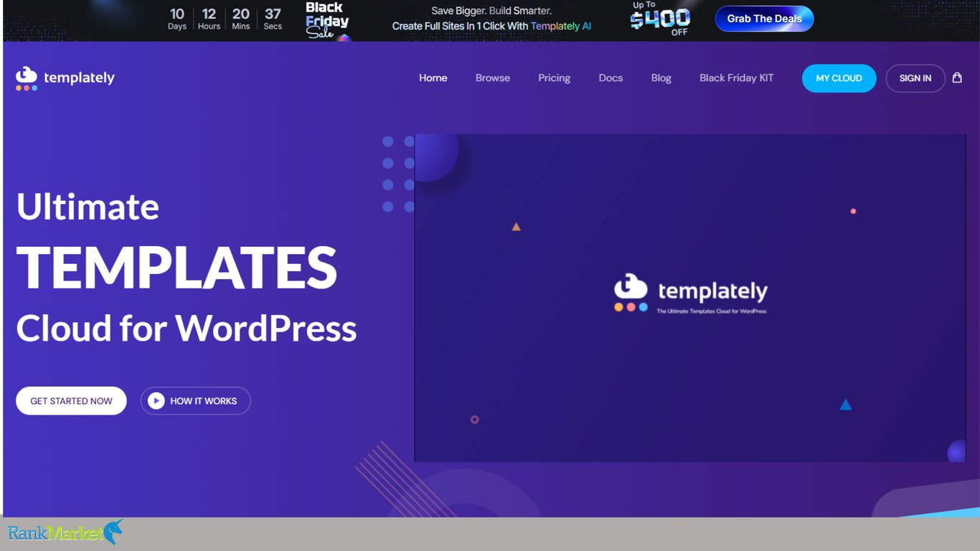Click the 'Cloud for WordPress' heading
Screen dimensions: 980x551
click(x=187, y=329)
